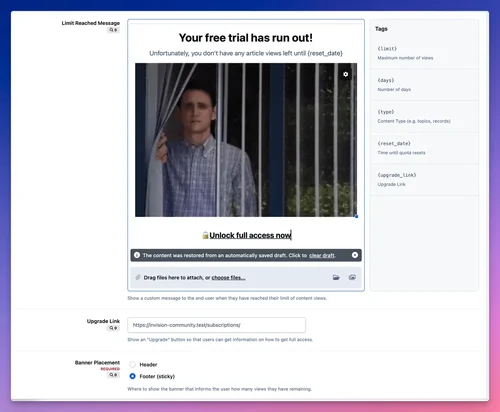Click the 'Upgrade Link' tag description text
Image resolution: width=500 pixels, height=412 pixels.
click(x=391, y=184)
